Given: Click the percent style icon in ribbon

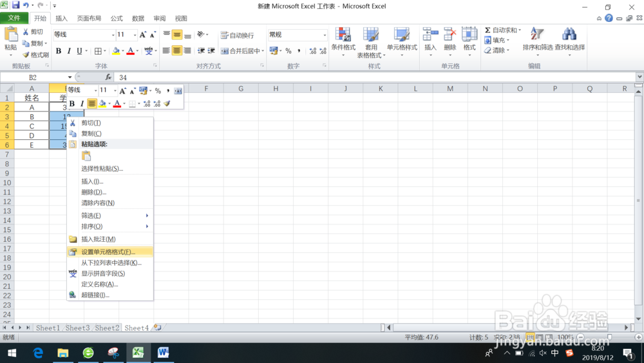Looking at the screenshot, I should point(289,51).
